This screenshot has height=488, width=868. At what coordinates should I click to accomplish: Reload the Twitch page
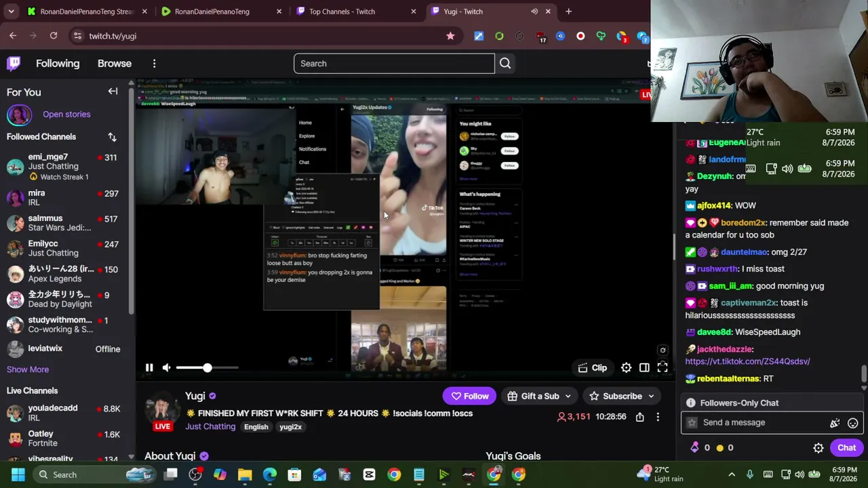coord(54,36)
